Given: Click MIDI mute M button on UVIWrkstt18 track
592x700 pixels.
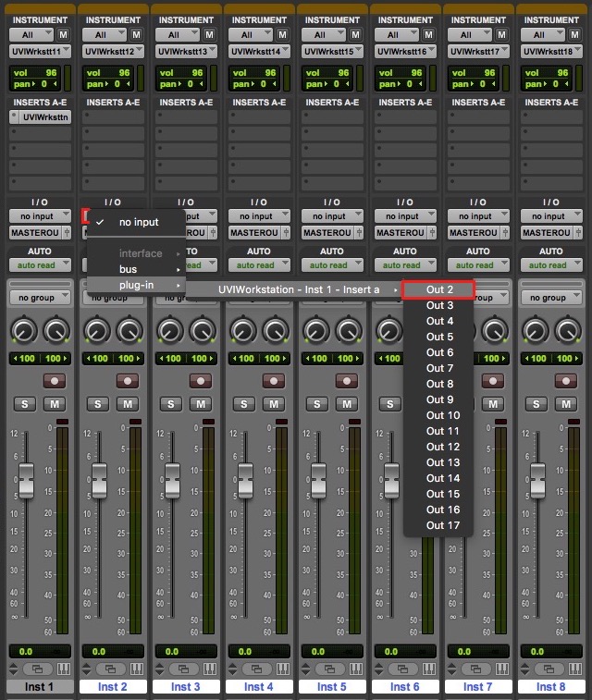Looking at the screenshot, I should pos(574,35).
